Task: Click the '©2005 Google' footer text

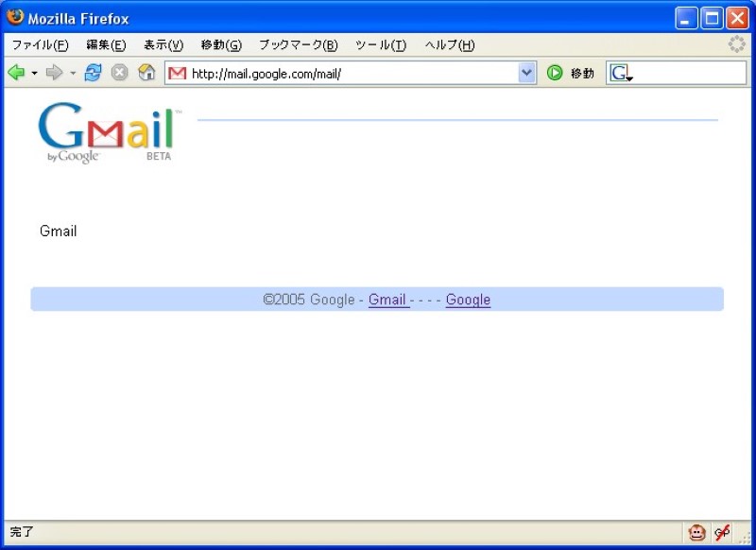Action: coord(309,300)
